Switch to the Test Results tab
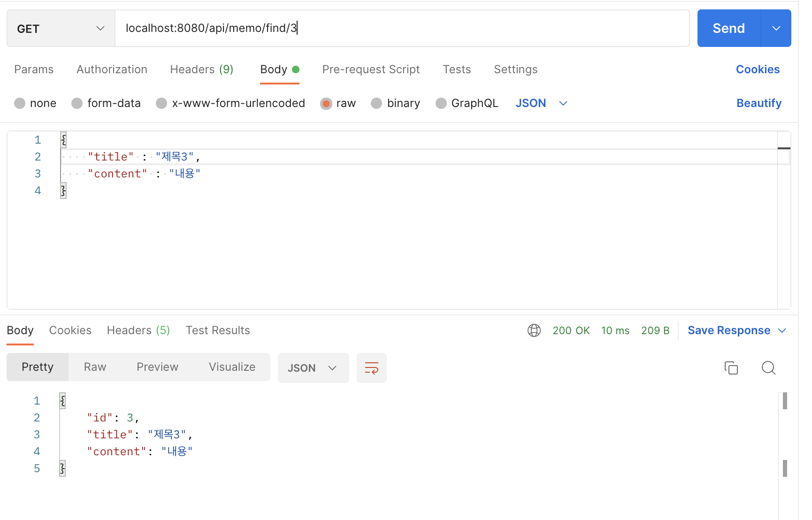The height and width of the screenshot is (520, 812). pos(218,330)
